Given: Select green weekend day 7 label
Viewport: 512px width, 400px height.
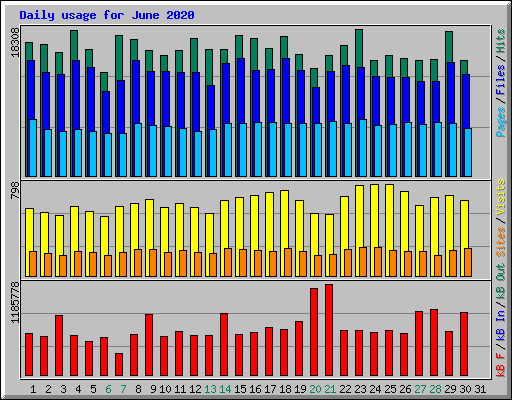Looking at the screenshot, I should pyautogui.click(x=123, y=389).
